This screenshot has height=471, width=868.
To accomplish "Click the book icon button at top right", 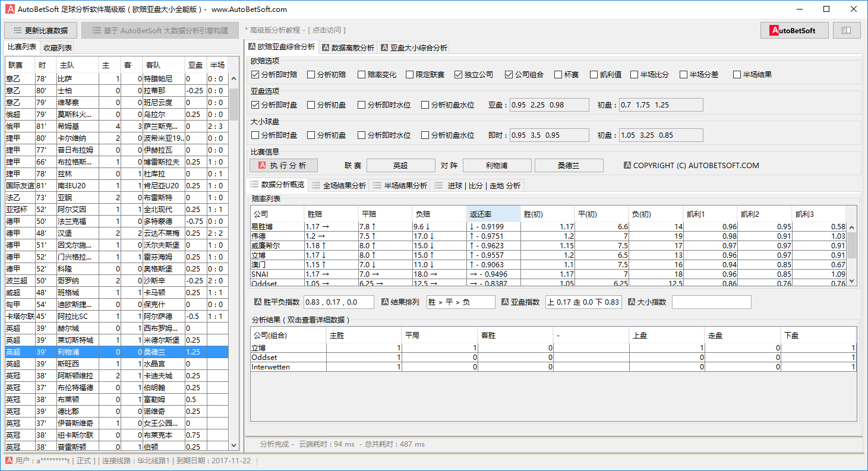I will [x=847, y=30].
